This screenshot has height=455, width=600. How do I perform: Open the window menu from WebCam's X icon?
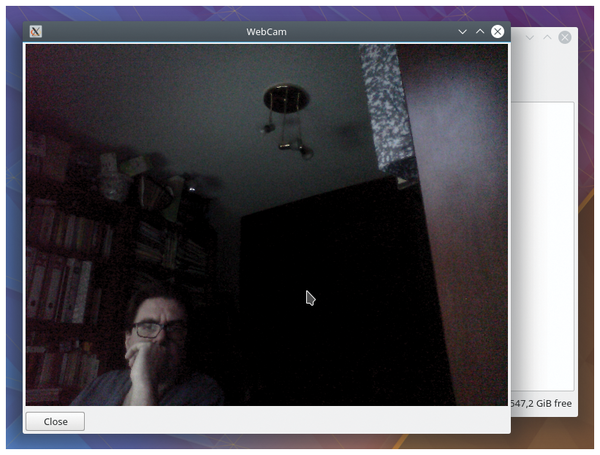click(x=35, y=31)
